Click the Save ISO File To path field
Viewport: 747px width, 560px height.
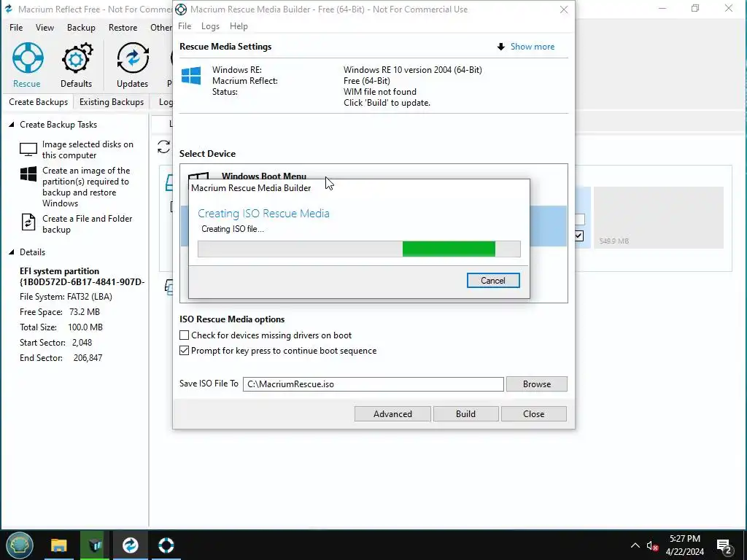(373, 384)
